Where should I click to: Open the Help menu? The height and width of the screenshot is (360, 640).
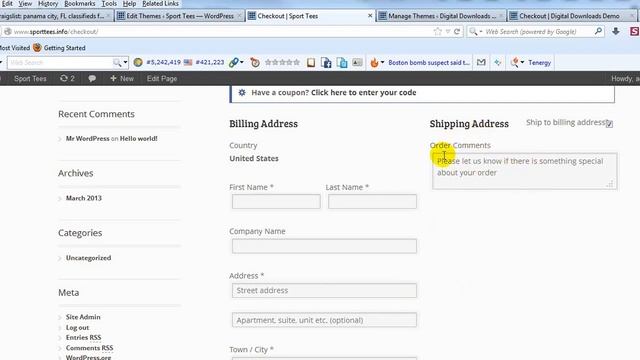[x=129, y=4]
